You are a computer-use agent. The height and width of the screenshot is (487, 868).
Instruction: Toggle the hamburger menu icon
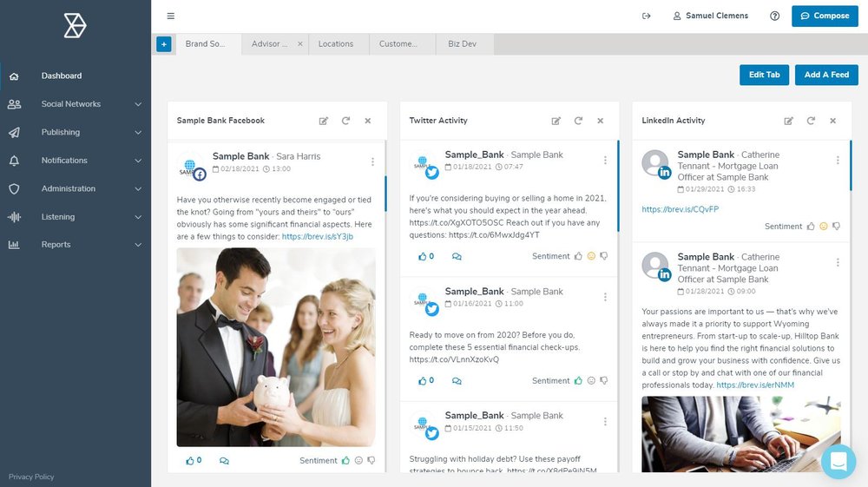tap(170, 16)
